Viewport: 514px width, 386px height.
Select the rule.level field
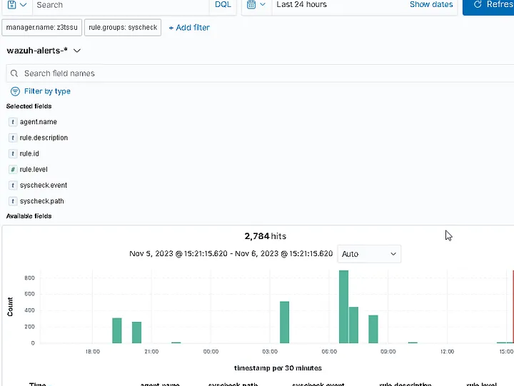[33, 169]
